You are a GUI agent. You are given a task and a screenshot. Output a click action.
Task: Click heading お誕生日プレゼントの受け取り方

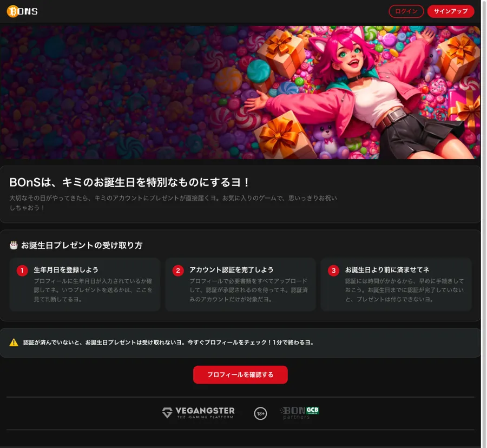pyautogui.click(x=82, y=245)
